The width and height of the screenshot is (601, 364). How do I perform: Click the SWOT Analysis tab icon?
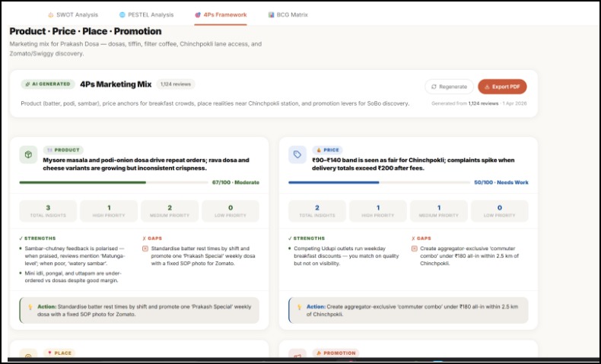coord(51,15)
